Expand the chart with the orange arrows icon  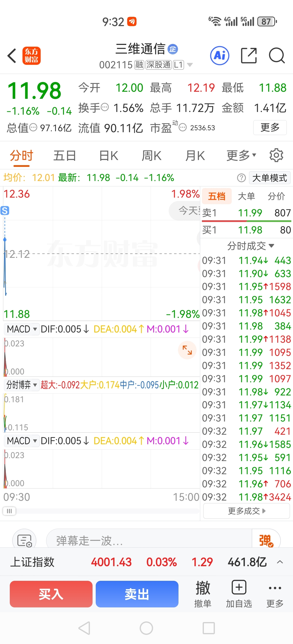point(187,350)
